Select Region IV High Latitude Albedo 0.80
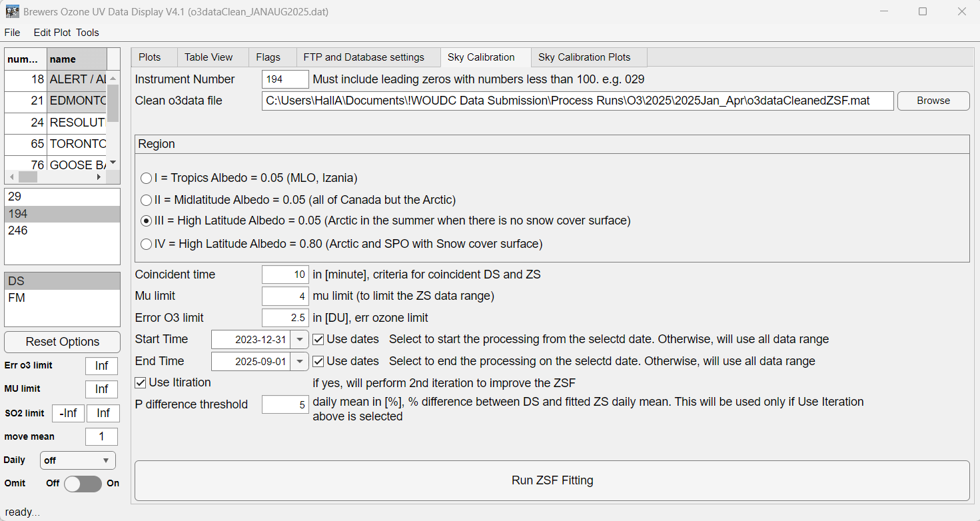Viewport: 980px width, 521px height. pyautogui.click(x=146, y=244)
